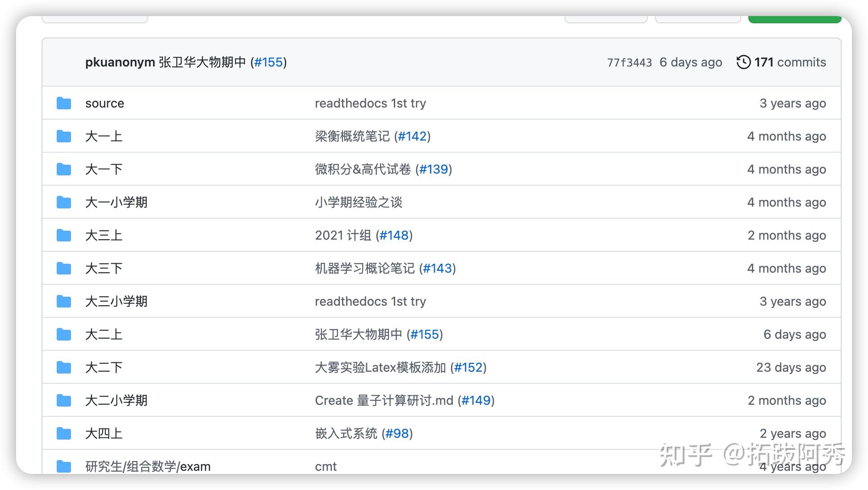Click the 大二小学期 folder icon
Viewport: 868px width, 490px height.
(64, 400)
